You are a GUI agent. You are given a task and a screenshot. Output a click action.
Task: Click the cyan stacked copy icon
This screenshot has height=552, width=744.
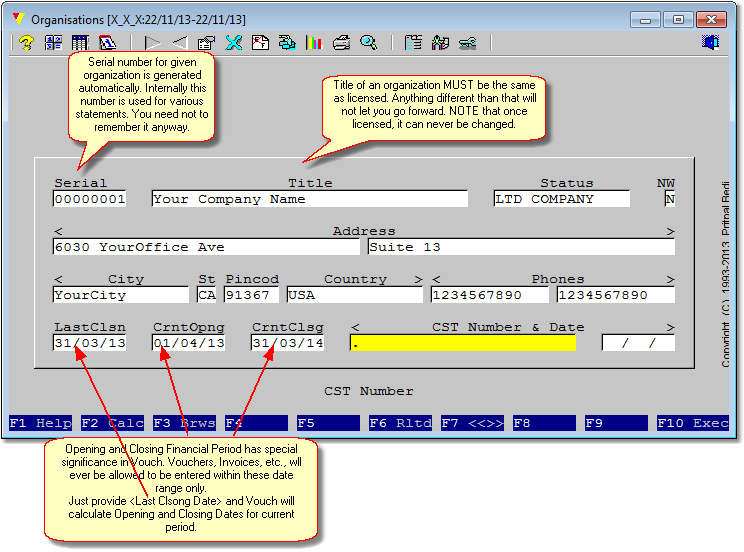point(287,43)
